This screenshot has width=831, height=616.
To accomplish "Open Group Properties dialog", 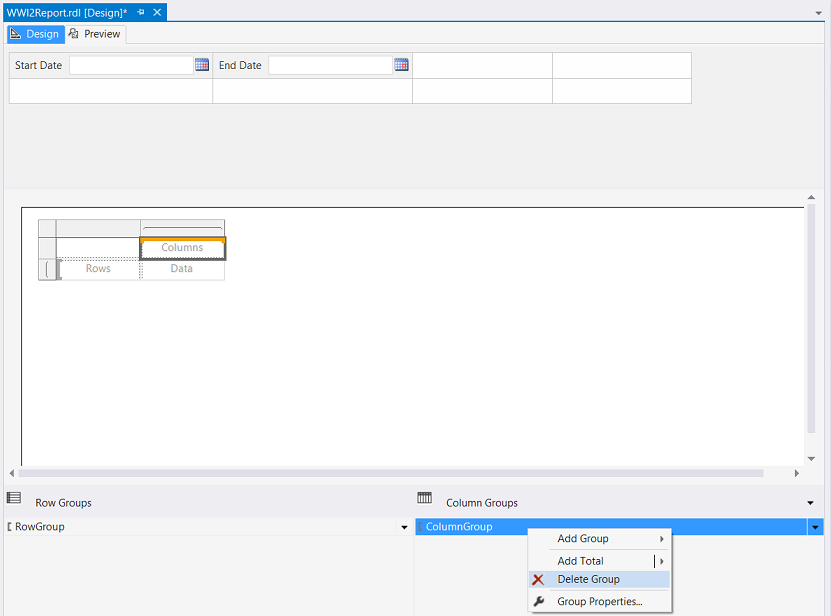I will coord(600,601).
